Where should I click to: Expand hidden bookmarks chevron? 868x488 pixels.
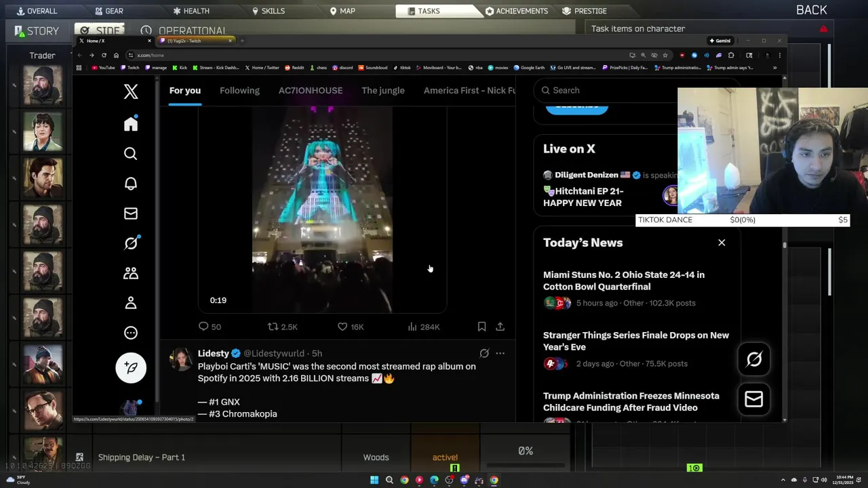tap(774, 68)
